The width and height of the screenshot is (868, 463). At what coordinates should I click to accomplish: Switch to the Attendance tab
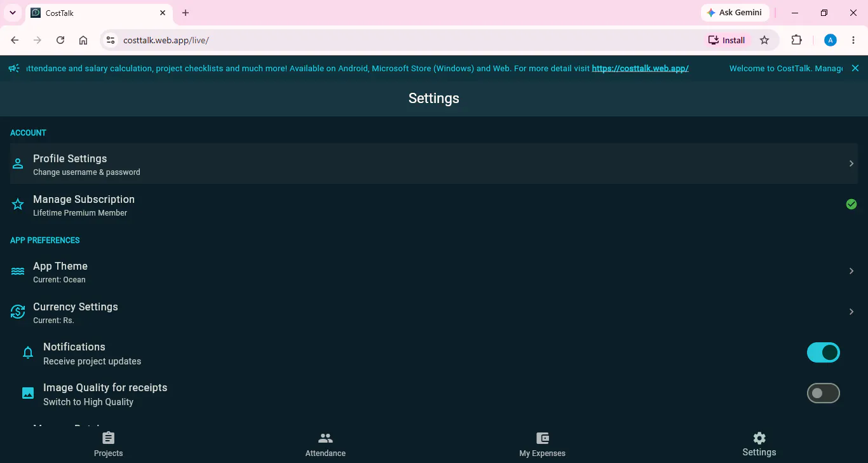pos(325,445)
